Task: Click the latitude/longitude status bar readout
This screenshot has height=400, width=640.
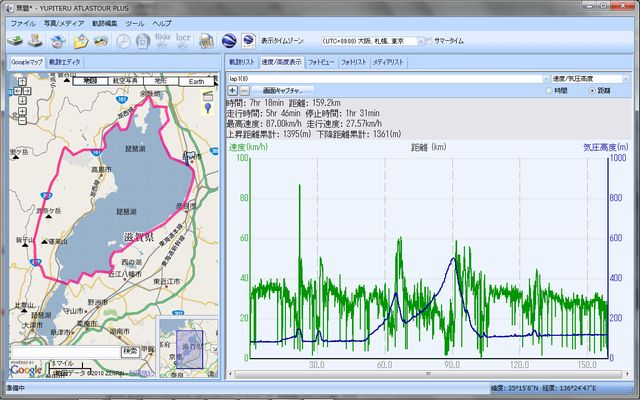Action: click(x=543, y=388)
